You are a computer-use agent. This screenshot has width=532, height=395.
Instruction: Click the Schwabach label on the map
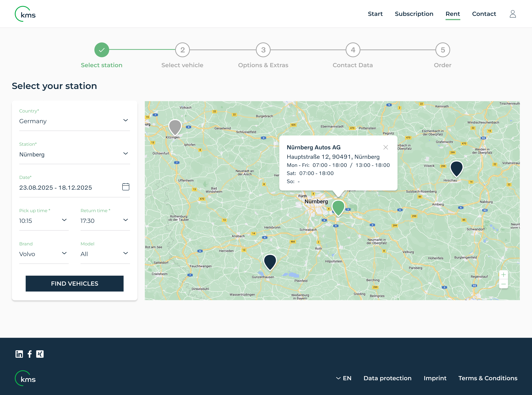click(308, 229)
